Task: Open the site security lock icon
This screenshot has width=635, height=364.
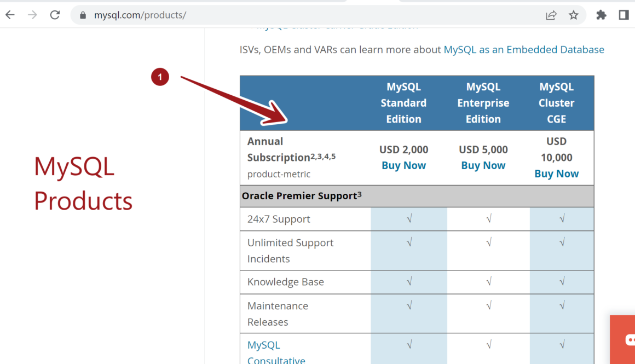Action: tap(82, 15)
